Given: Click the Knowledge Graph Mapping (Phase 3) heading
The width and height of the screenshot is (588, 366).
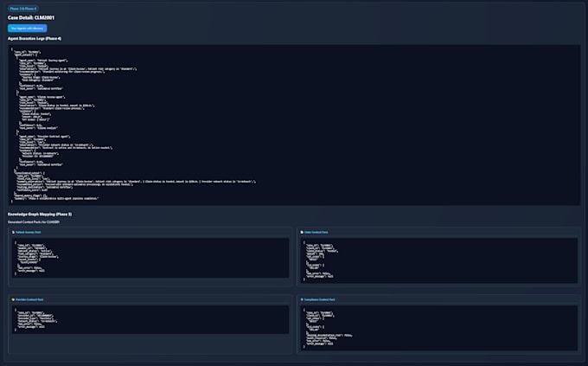Looking at the screenshot, I should [40, 215].
